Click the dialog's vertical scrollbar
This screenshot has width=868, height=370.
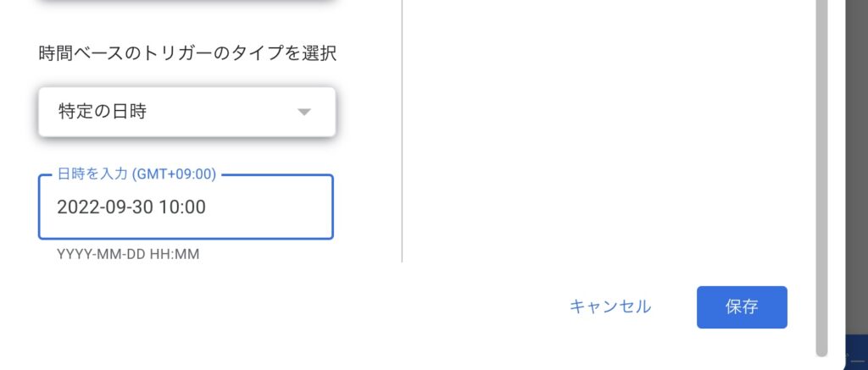pyautogui.click(x=821, y=169)
